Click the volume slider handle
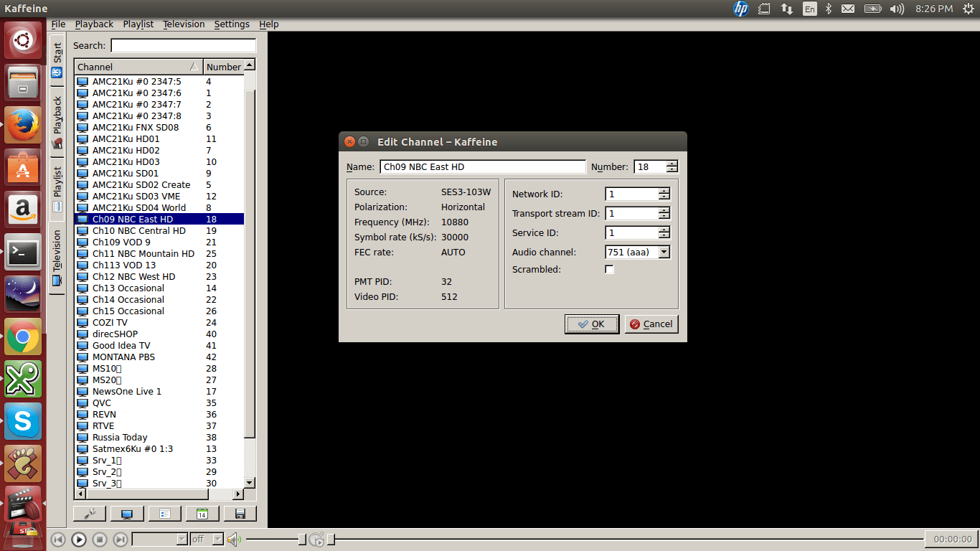This screenshot has height=551, width=980. coord(302,540)
